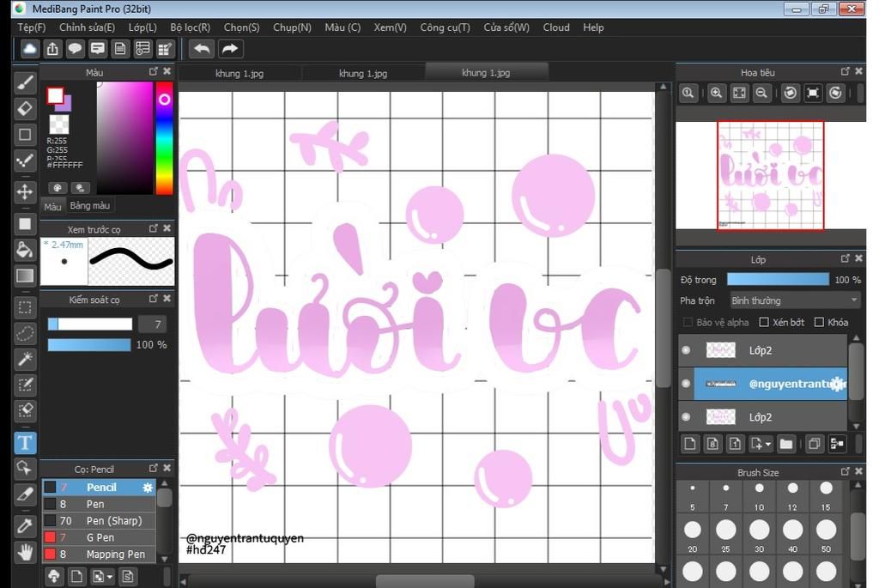Screen dimensions: 879x588
Task: Switch to the Bảng màu palette tab
Action: (89, 206)
